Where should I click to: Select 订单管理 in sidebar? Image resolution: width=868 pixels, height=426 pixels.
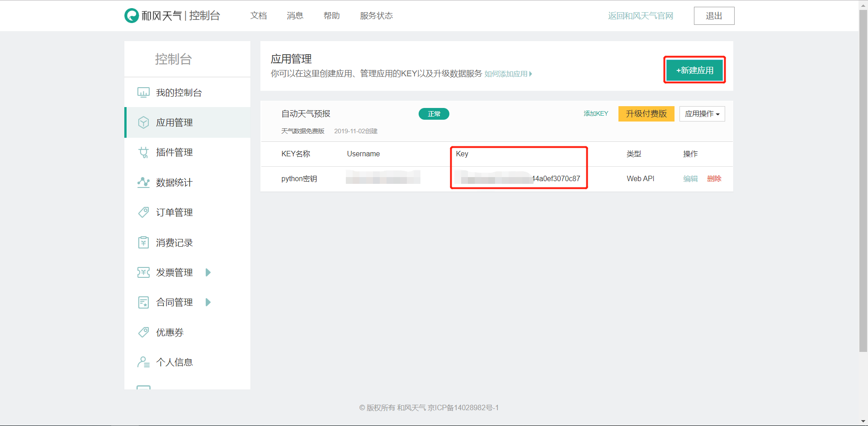(187, 212)
